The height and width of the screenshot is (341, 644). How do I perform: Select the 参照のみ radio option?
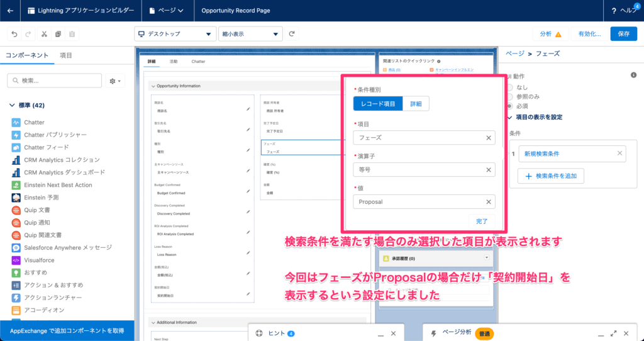point(510,97)
